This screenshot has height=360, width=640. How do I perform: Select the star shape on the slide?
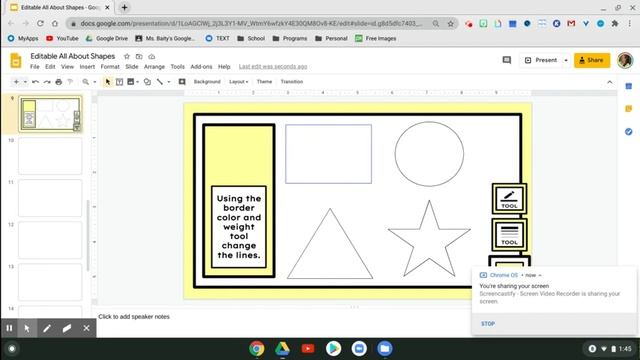[x=429, y=239]
